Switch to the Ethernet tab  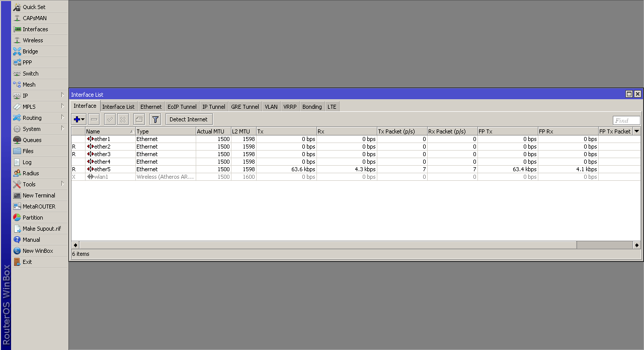pos(151,107)
